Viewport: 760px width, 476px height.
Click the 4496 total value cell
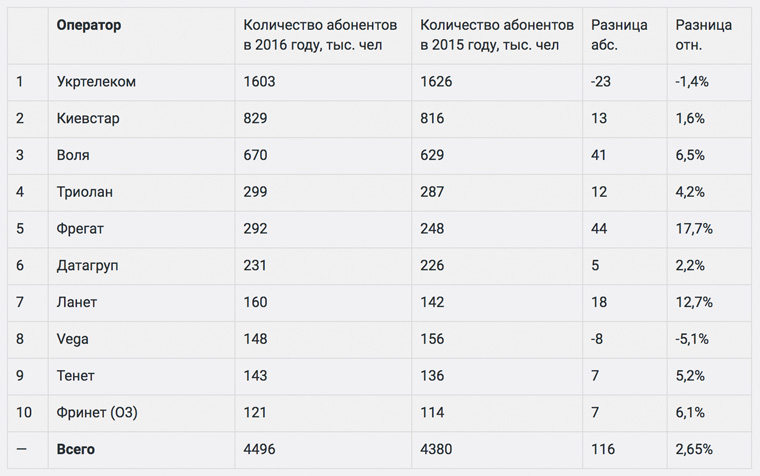point(260,450)
